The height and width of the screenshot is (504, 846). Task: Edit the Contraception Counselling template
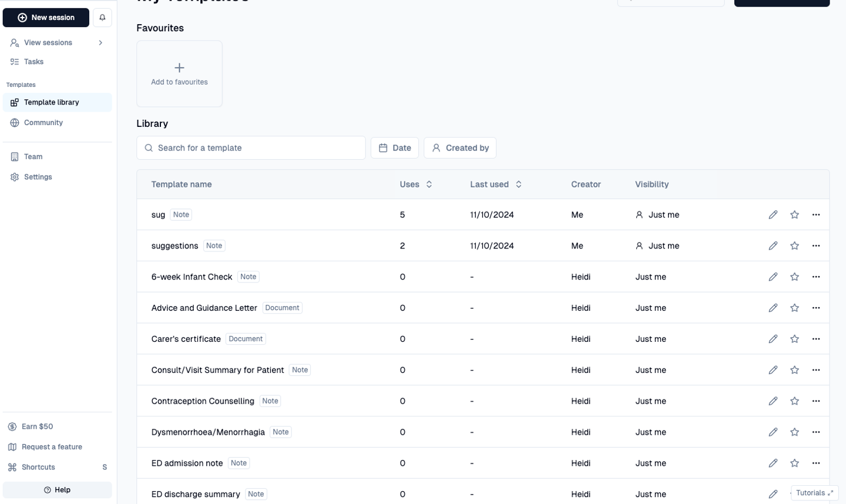click(x=773, y=401)
